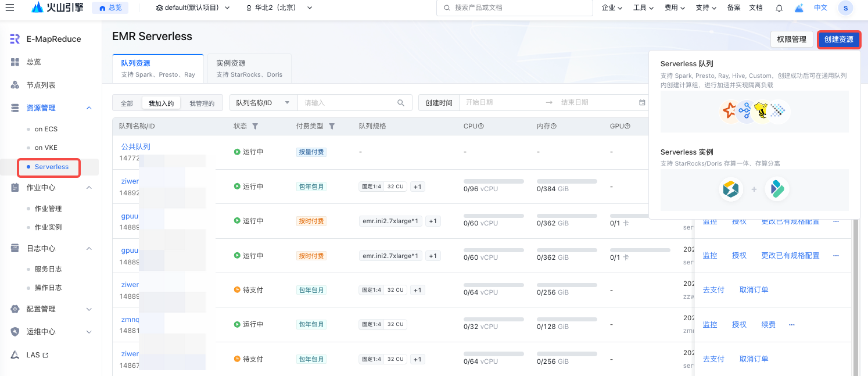Select the 我管理的 filter option
868x376 pixels.
[x=202, y=103]
